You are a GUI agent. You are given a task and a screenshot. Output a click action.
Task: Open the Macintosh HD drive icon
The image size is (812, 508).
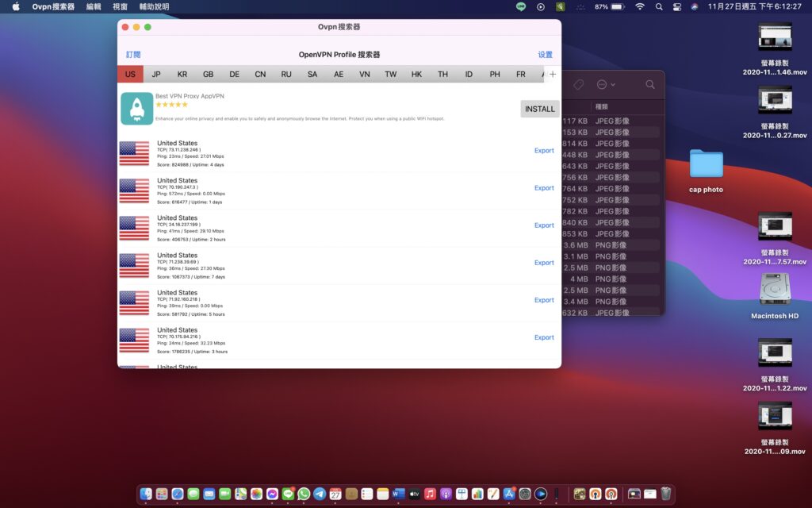point(775,290)
